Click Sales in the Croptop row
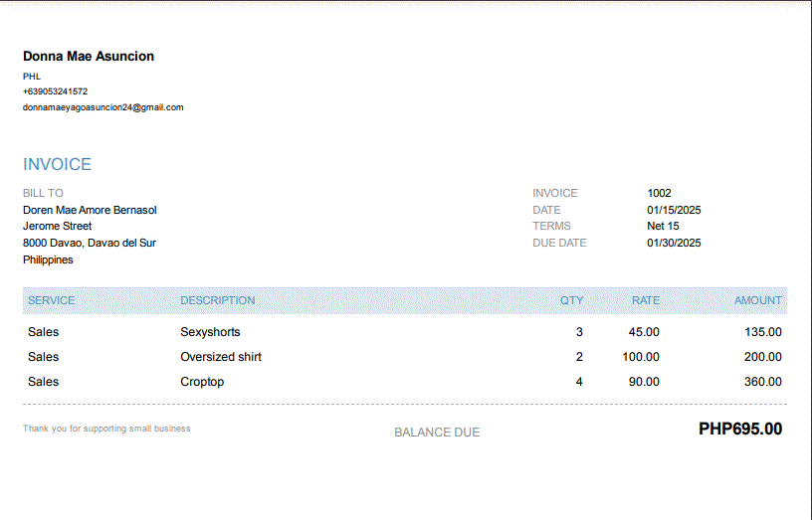 [x=44, y=382]
